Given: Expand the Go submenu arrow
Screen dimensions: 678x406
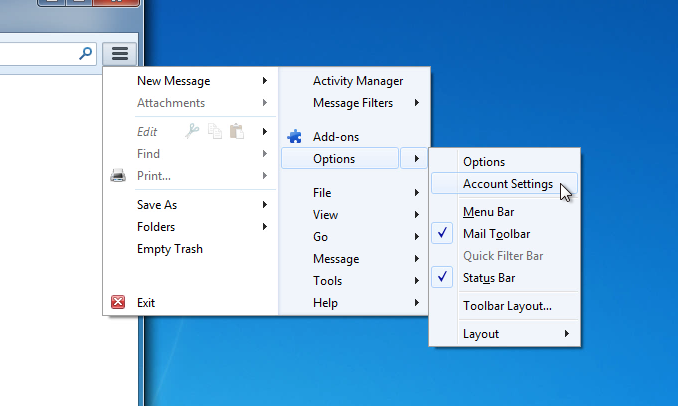Looking at the screenshot, I should tap(416, 237).
